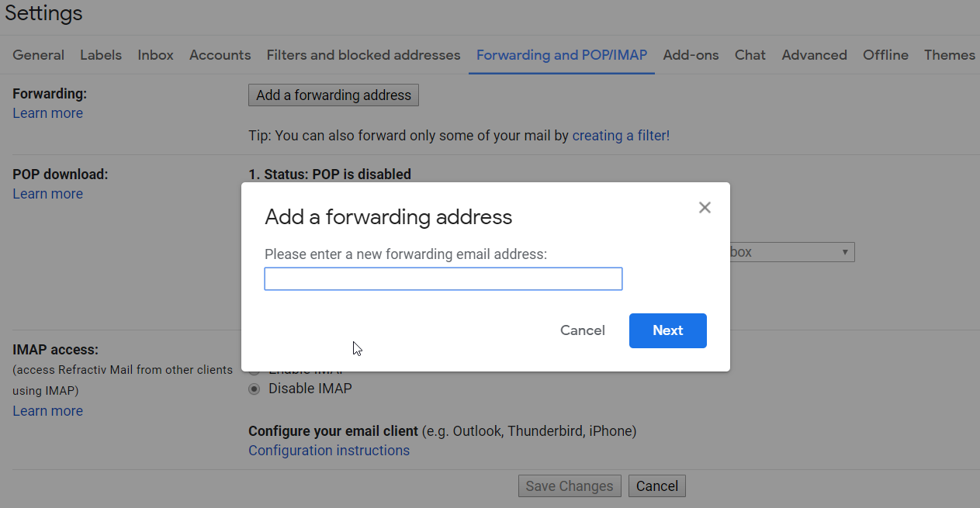980x508 pixels.
Task: Go to the Add-ons tab
Action: 691,55
